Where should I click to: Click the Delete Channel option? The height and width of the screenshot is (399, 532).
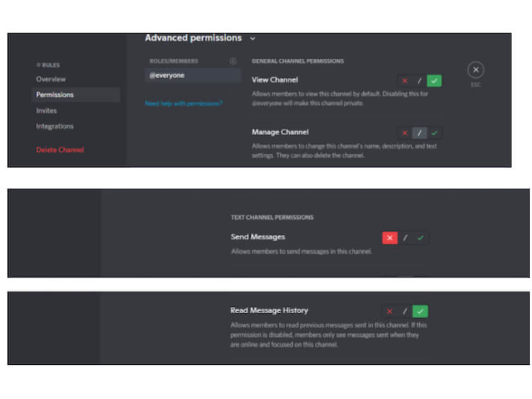point(60,150)
